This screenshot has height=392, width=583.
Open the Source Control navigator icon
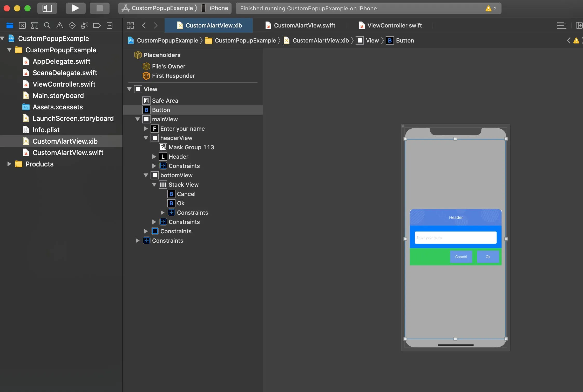tap(22, 25)
